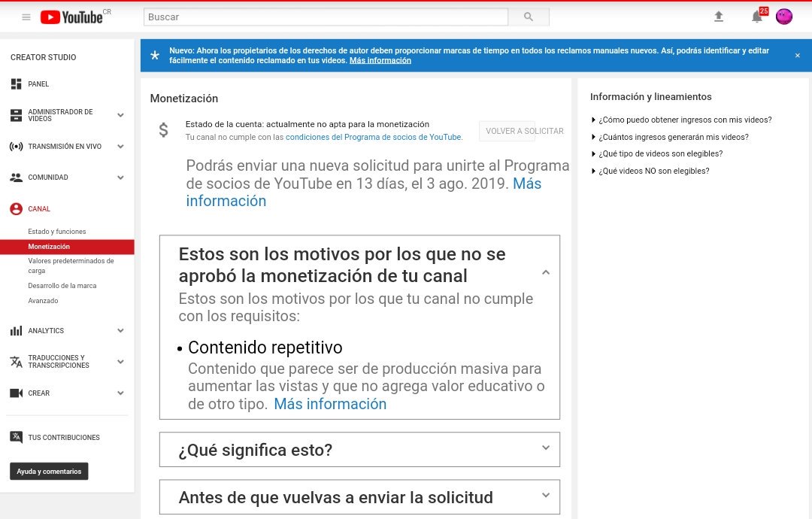Viewport: 812px width, 519px height.
Task: Expand the Comunidad section chevron
Action: [x=120, y=178]
